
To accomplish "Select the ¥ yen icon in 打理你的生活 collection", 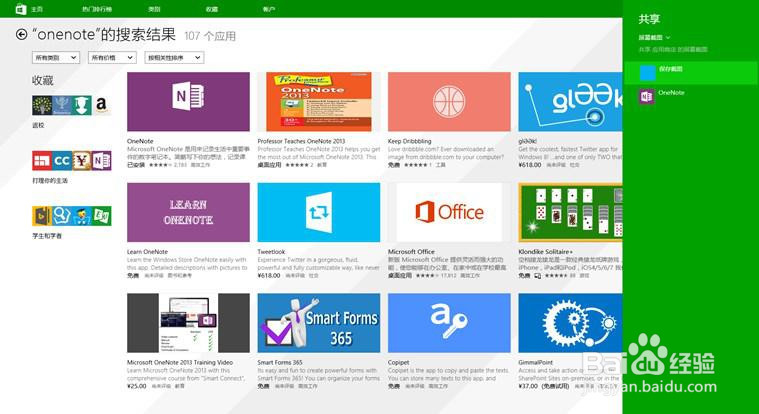I will (82, 161).
